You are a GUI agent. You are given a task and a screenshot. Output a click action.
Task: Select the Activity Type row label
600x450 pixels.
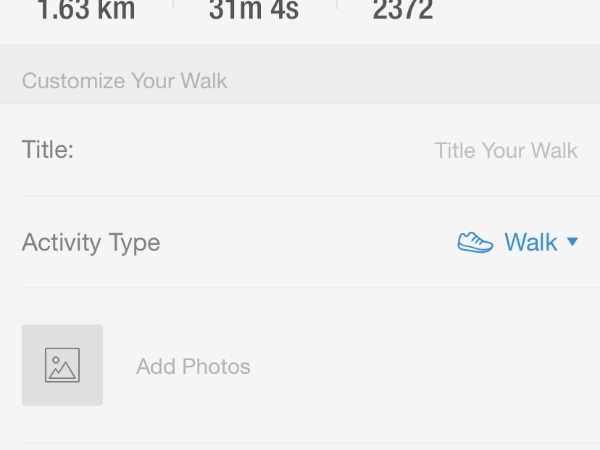(91, 243)
